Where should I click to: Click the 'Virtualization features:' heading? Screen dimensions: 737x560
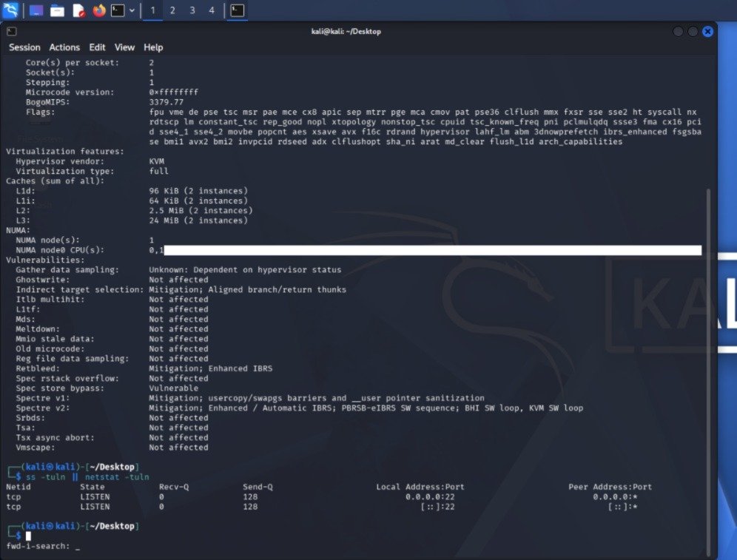(x=65, y=151)
